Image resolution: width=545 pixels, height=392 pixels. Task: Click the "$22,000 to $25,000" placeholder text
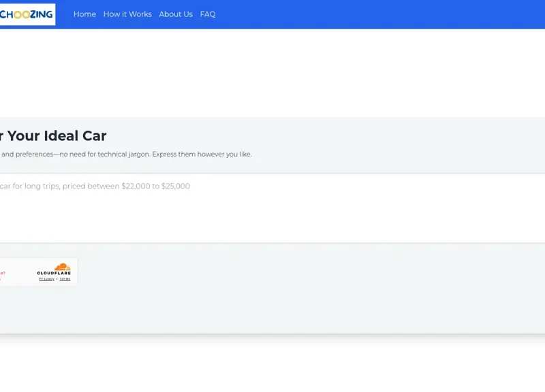[x=155, y=186]
